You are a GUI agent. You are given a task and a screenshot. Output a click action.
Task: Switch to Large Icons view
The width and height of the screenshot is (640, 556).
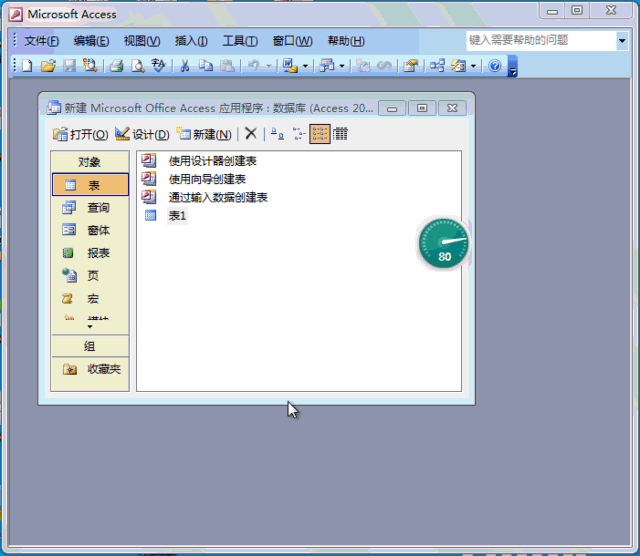click(278, 133)
